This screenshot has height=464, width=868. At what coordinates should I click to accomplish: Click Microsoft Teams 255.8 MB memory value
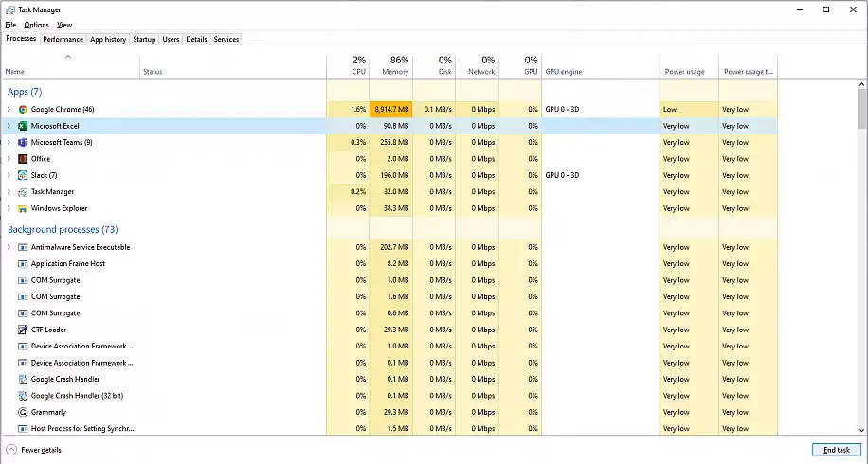[395, 143]
